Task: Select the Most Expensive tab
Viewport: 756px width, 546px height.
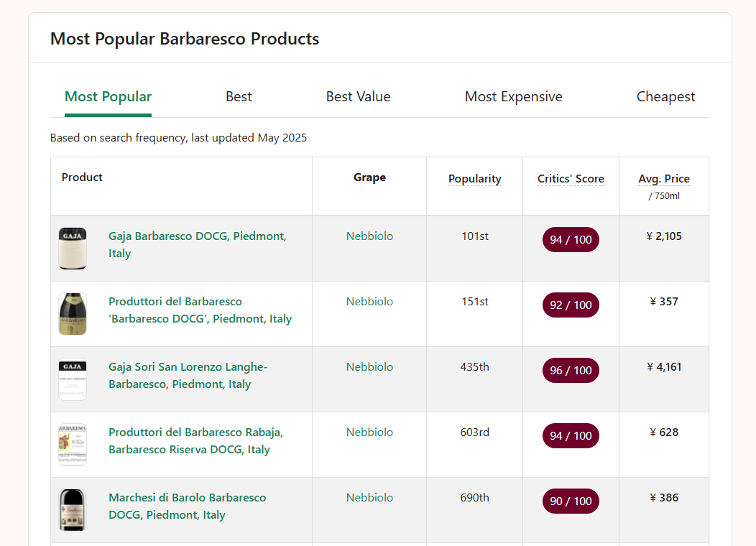Action: (x=513, y=97)
